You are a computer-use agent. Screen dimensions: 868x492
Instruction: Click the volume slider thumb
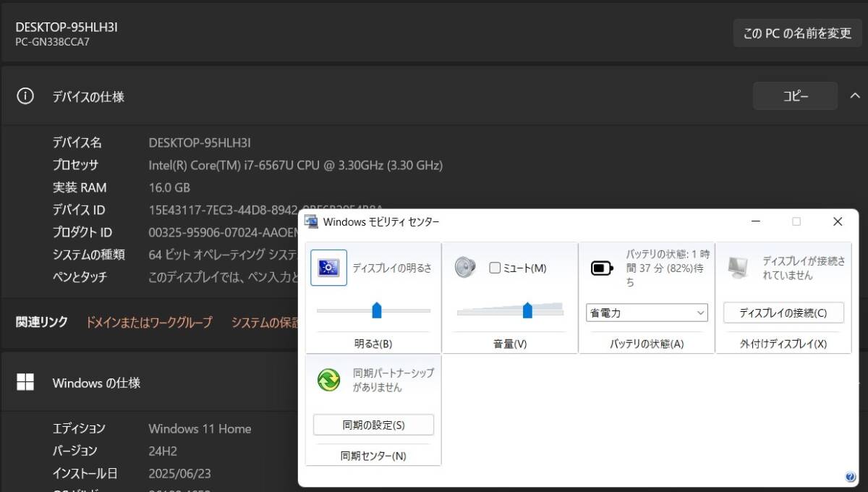(x=527, y=310)
